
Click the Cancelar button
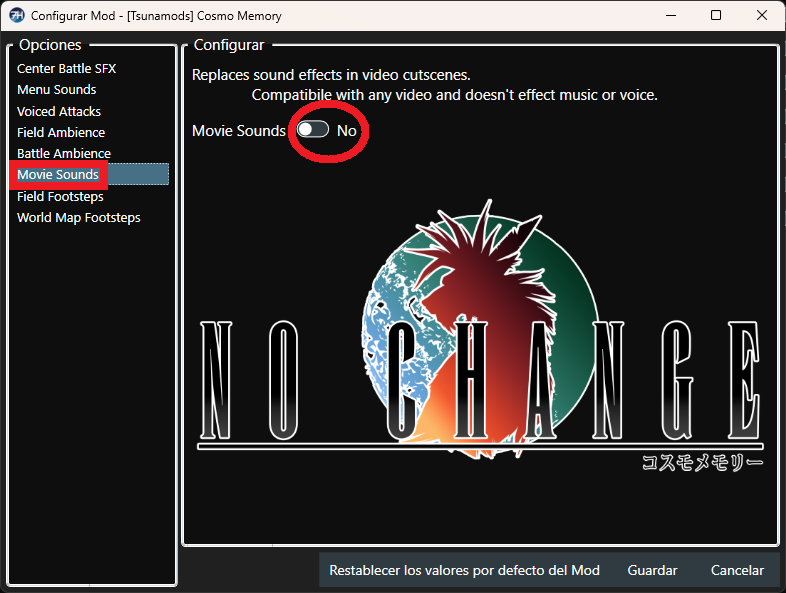tap(737, 570)
